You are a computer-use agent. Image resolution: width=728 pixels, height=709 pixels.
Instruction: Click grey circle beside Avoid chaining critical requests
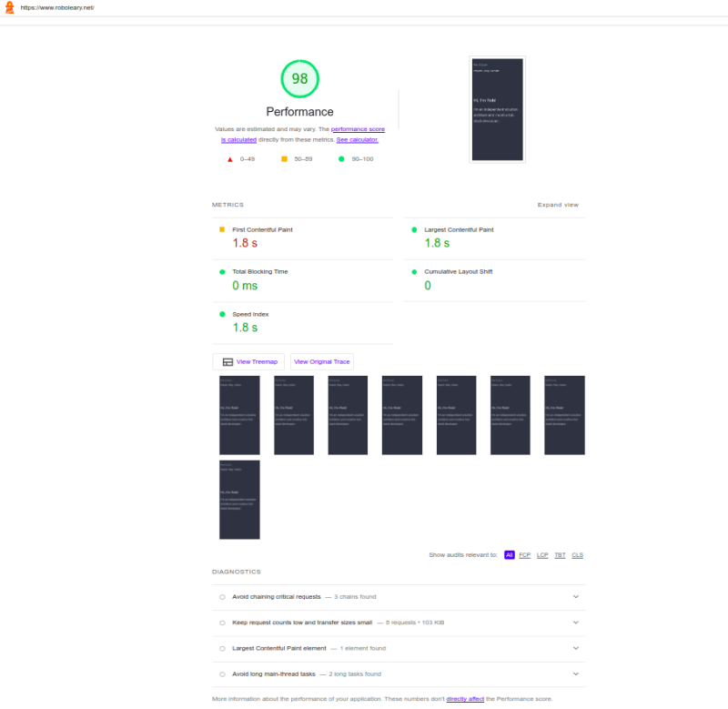222,597
